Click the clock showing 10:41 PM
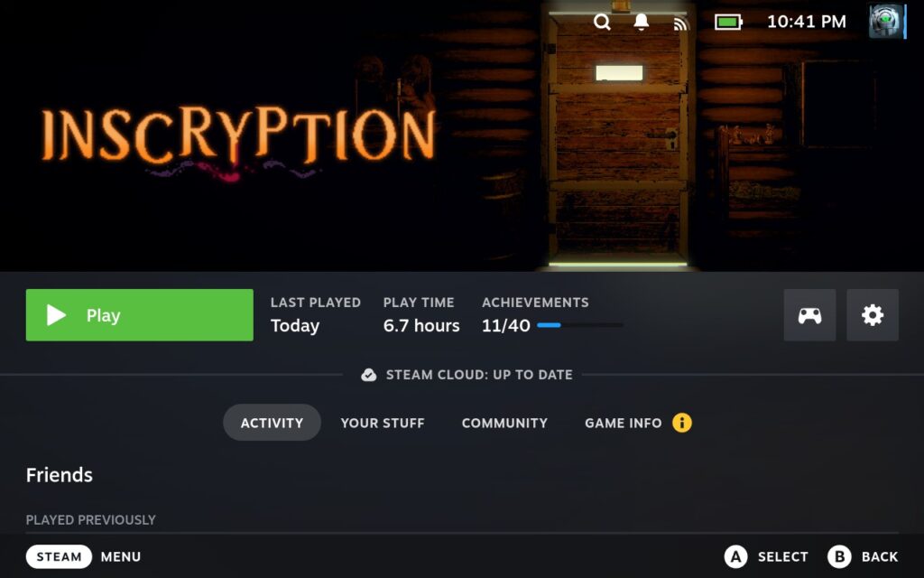This screenshot has height=578, width=924. coord(806,22)
